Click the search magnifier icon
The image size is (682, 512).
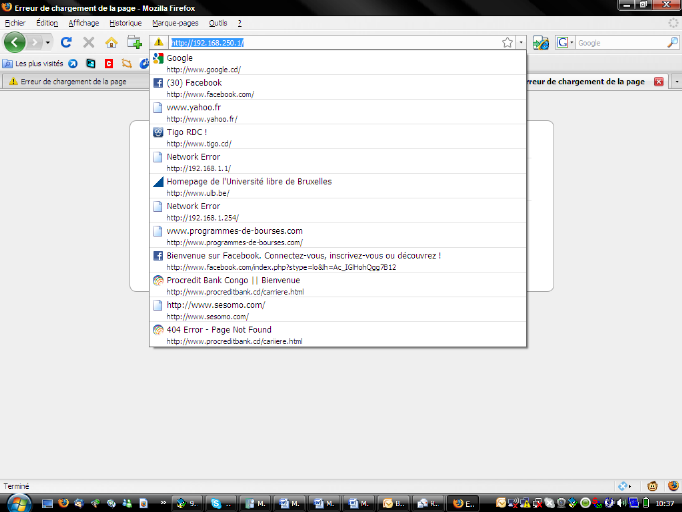[x=671, y=43]
